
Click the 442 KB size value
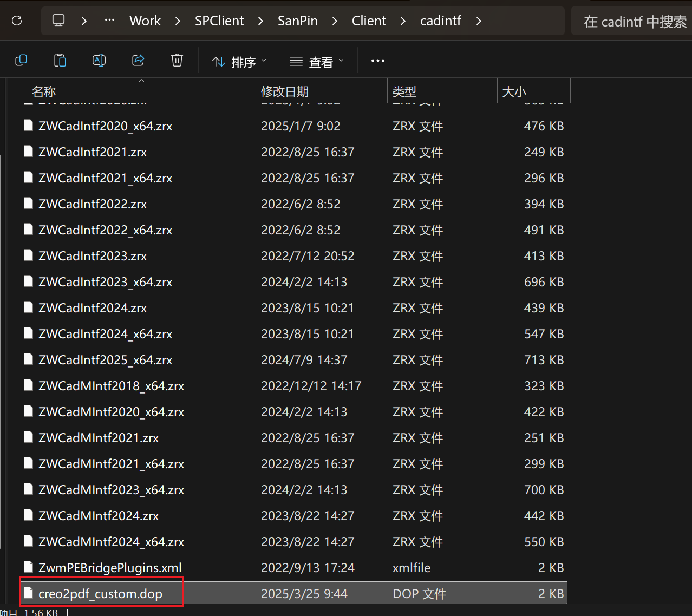coord(544,515)
